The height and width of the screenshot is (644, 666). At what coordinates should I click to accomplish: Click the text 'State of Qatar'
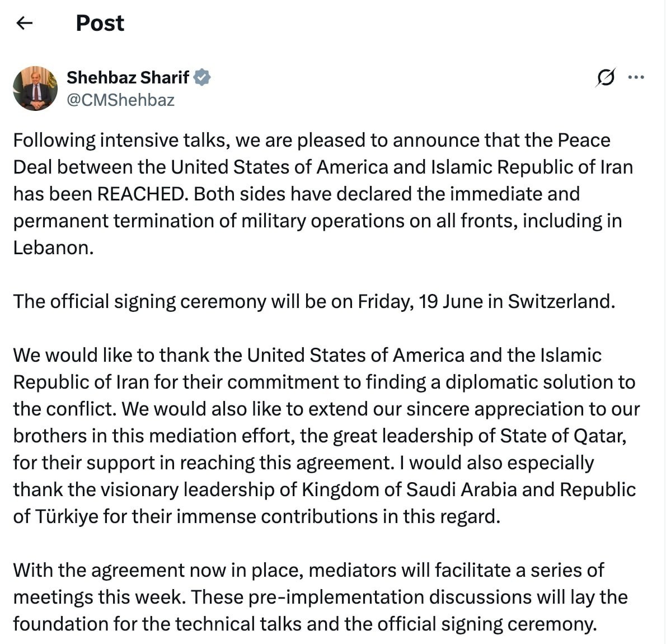coord(563,436)
